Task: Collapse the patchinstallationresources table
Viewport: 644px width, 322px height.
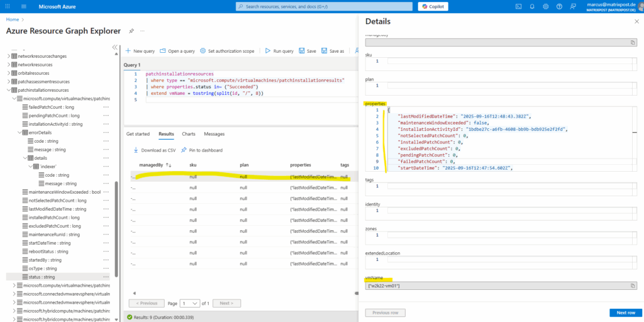Action: click(9, 91)
